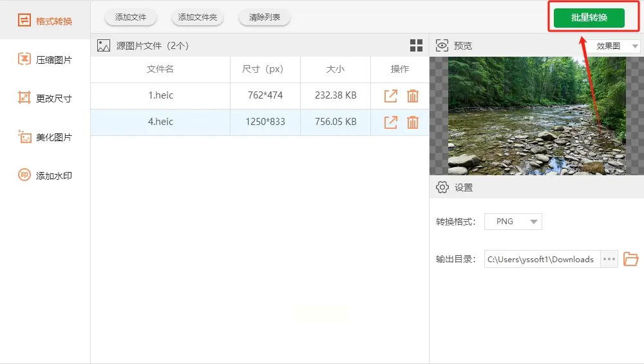This screenshot has height=364, width=644.
Task: Switch file list to grid view
Action: click(416, 46)
